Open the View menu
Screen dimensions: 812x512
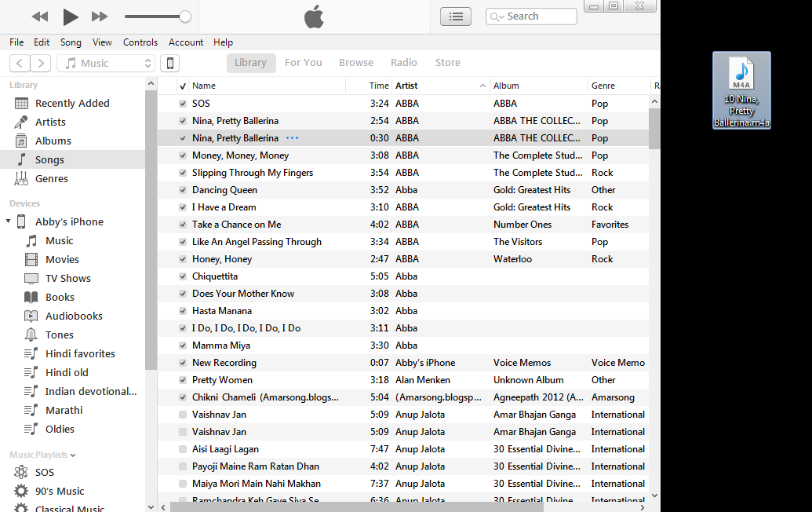pos(102,42)
